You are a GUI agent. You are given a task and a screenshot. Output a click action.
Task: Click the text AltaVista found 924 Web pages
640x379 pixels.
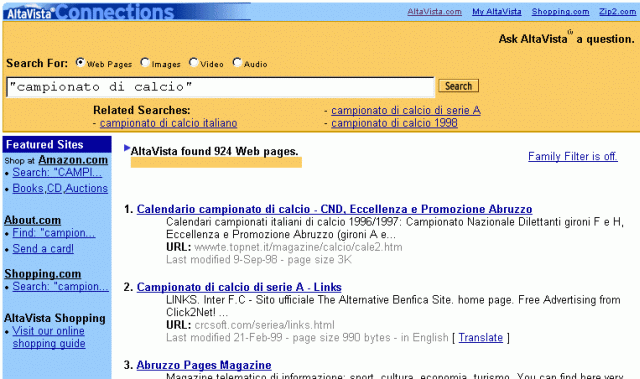click(214, 151)
